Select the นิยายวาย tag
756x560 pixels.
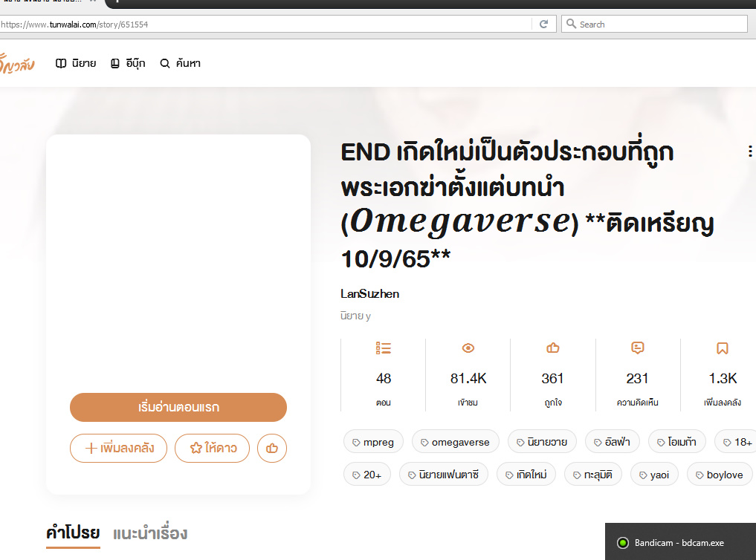click(x=542, y=442)
